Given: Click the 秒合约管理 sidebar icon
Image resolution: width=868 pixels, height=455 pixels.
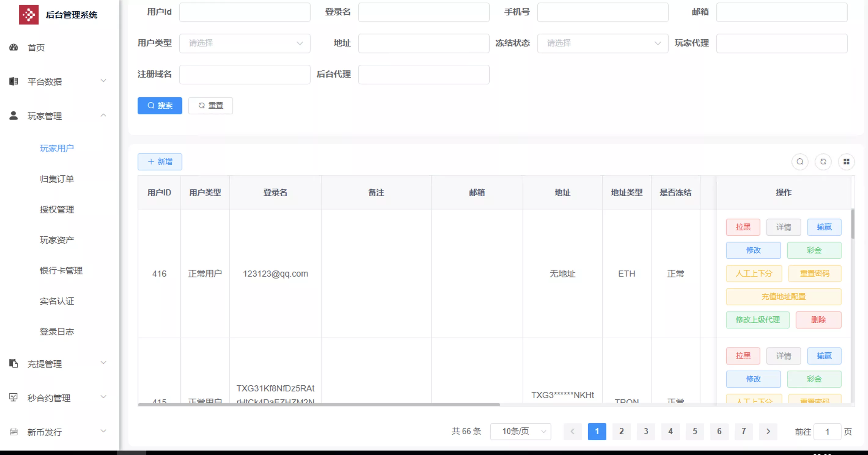Looking at the screenshot, I should [13, 397].
